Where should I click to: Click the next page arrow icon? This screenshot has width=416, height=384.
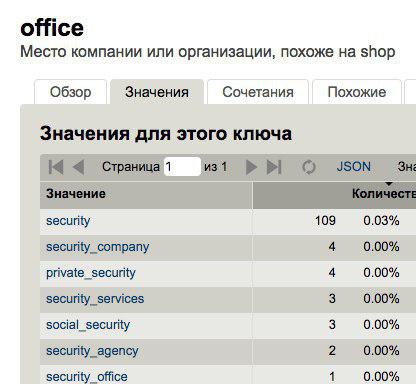coord(252,167)
